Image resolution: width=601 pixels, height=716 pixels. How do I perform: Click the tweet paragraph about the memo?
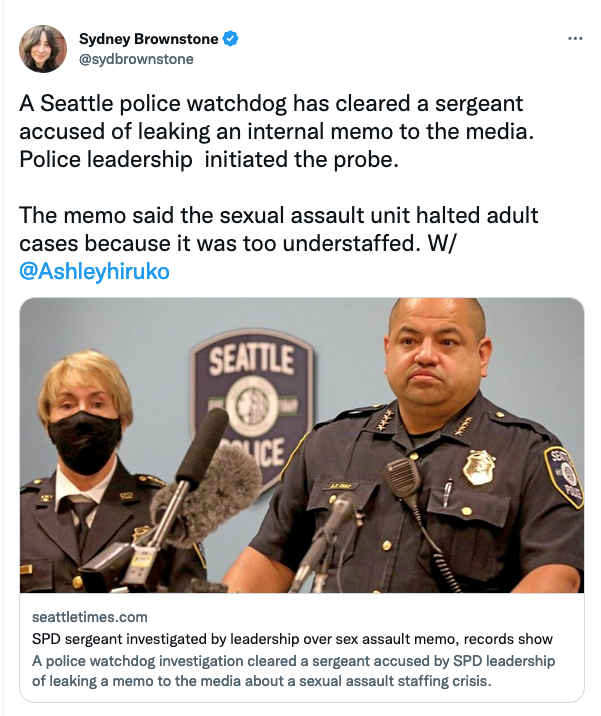click(279, 243)
